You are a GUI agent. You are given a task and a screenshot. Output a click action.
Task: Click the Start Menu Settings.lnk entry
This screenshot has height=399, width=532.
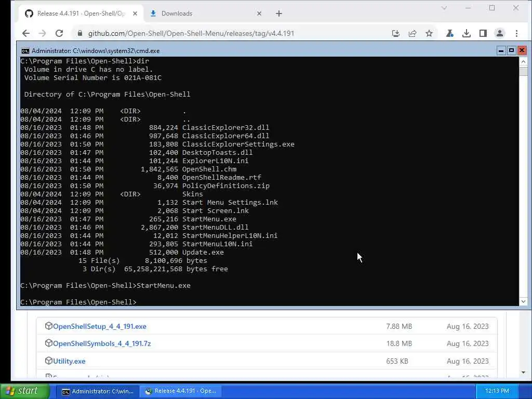[230, 203]
